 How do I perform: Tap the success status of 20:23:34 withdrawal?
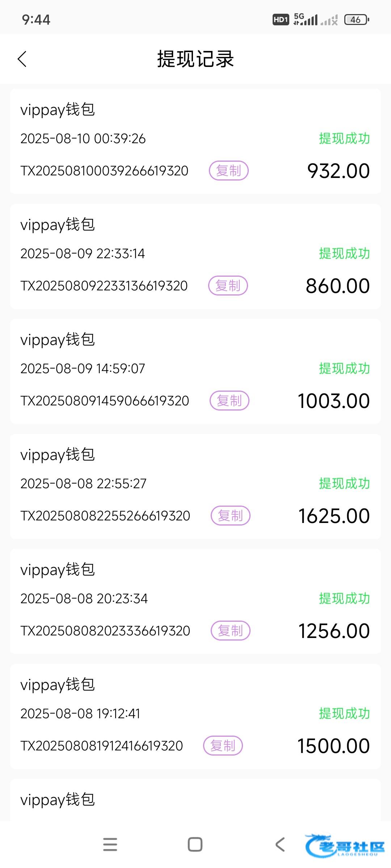point(344,599)
